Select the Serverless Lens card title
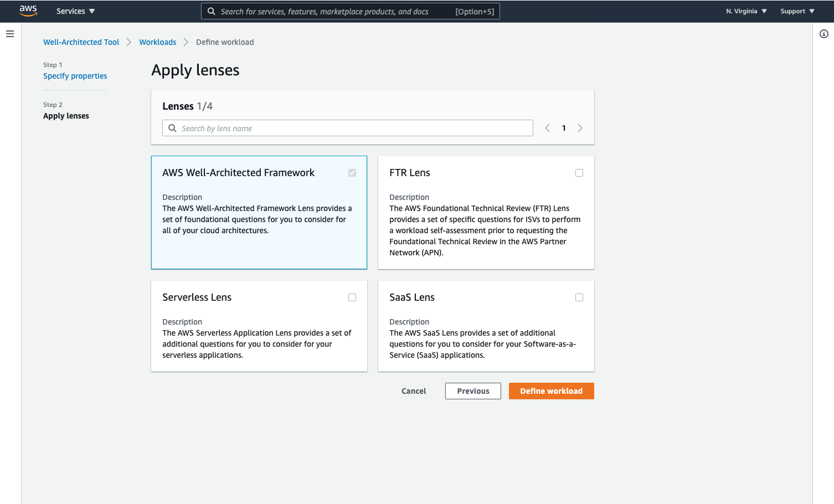 point(197,297)
